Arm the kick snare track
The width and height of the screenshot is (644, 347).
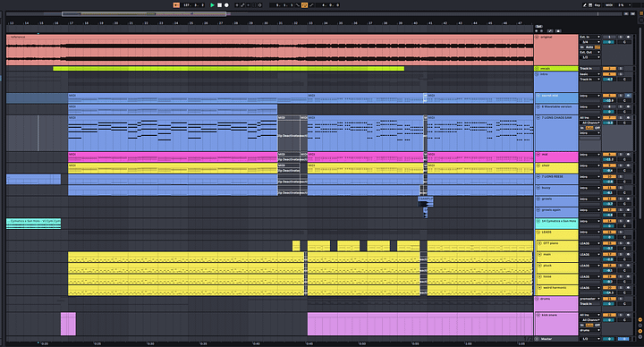[x=628, y=315]
